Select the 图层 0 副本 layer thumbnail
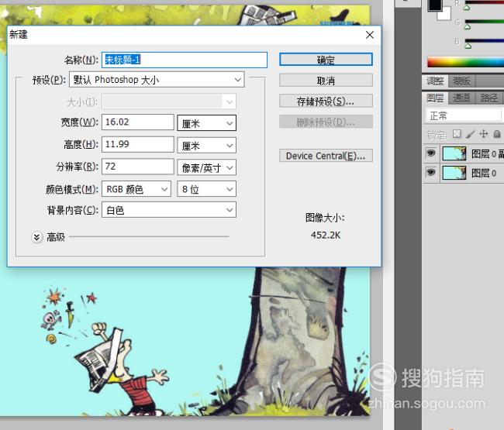504x430 pixels. pyautogui.click(x=454, y=153)
